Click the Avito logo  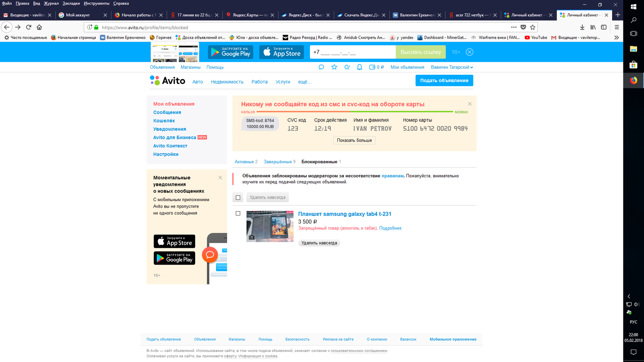tap(167, 80)
